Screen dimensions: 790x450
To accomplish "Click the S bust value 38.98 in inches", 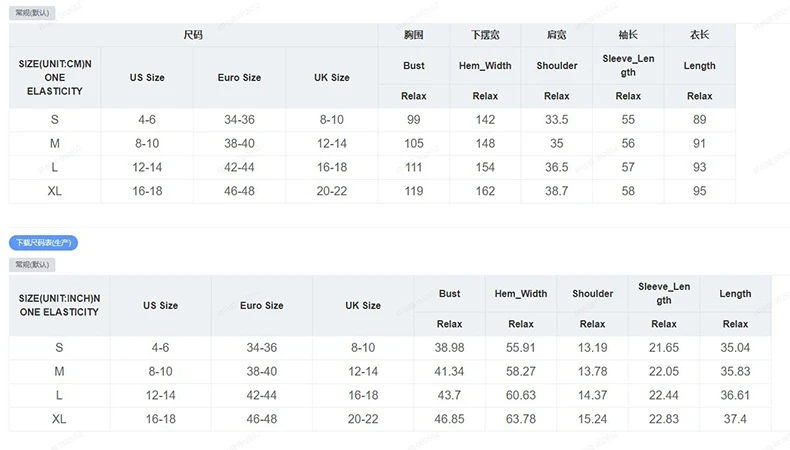I will tap(450, 347).
